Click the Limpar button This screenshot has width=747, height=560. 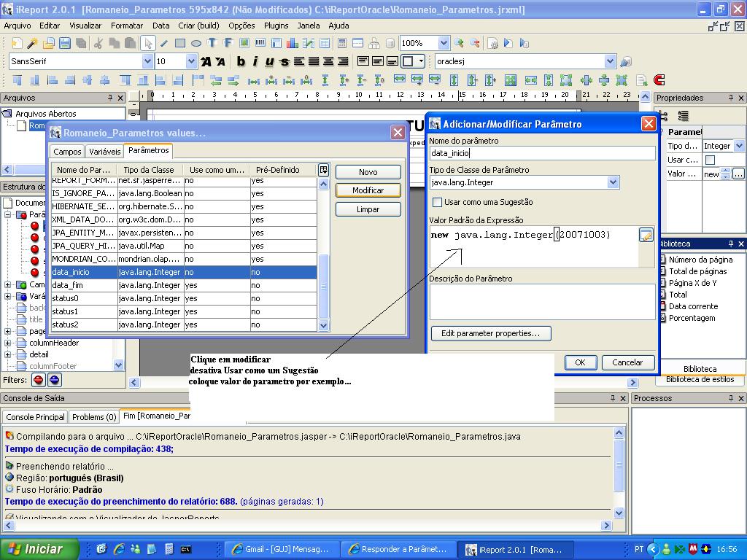point(368,209)
